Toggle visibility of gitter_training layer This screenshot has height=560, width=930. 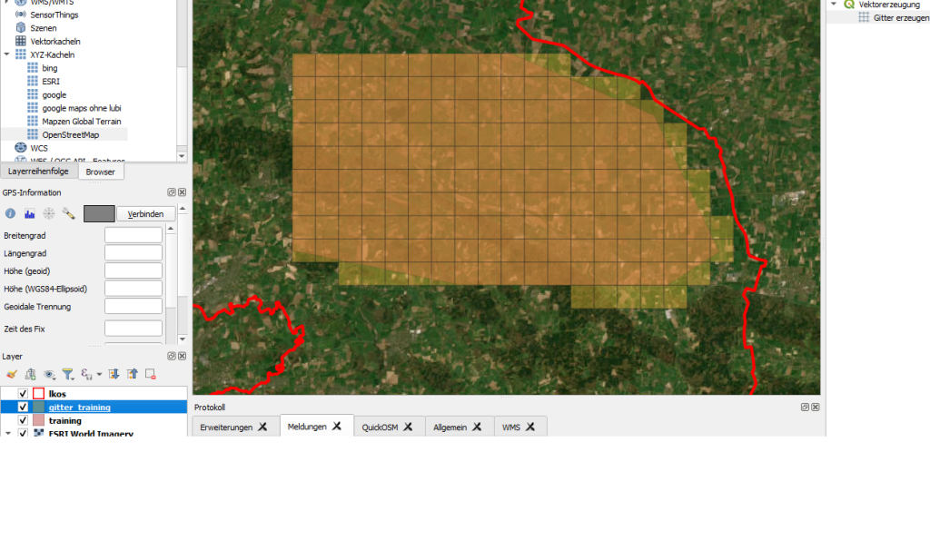tap(23, 407)
